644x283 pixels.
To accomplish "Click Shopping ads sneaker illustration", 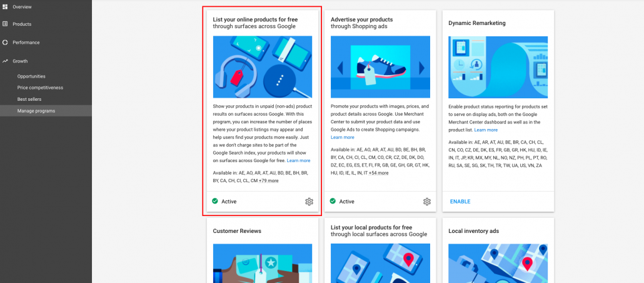I will pos(380,66).
